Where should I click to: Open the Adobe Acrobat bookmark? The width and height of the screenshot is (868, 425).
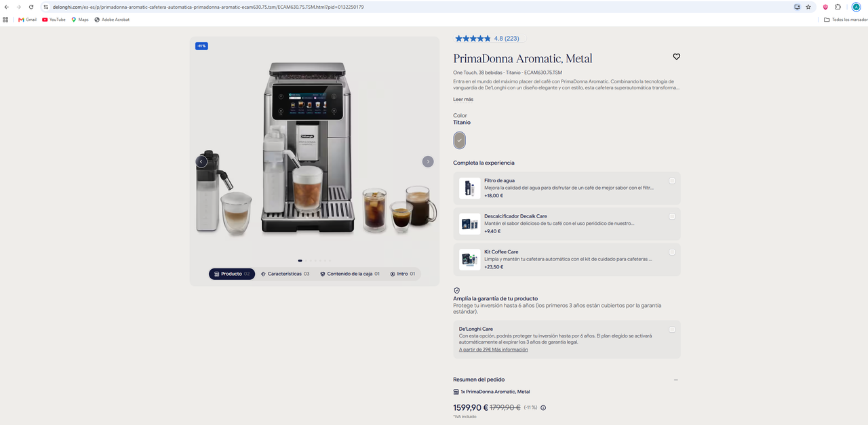(112, 20)
